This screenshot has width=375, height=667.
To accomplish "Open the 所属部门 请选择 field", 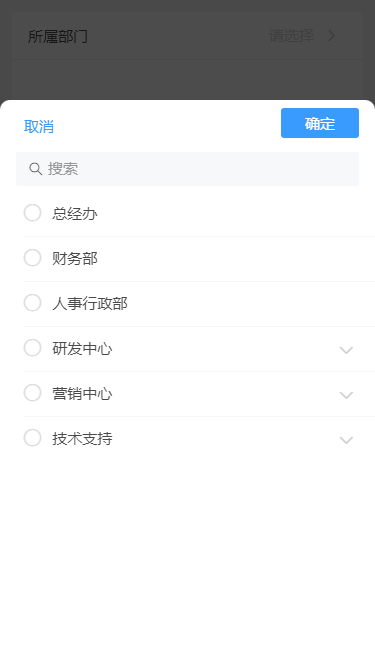I will tap(188, 36).
